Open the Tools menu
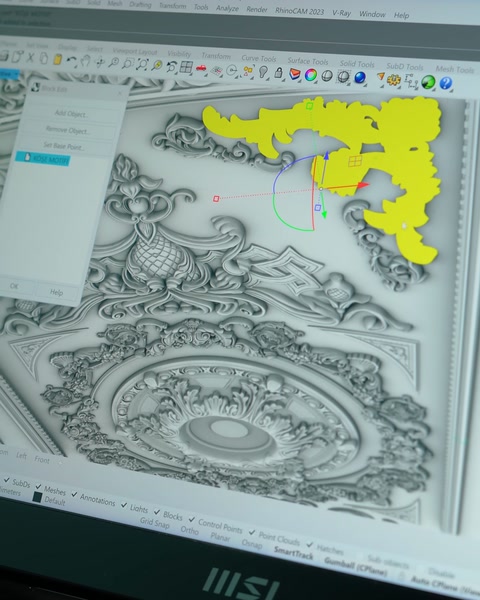Viewport: 480px width, 600px height. click(201, 7)
